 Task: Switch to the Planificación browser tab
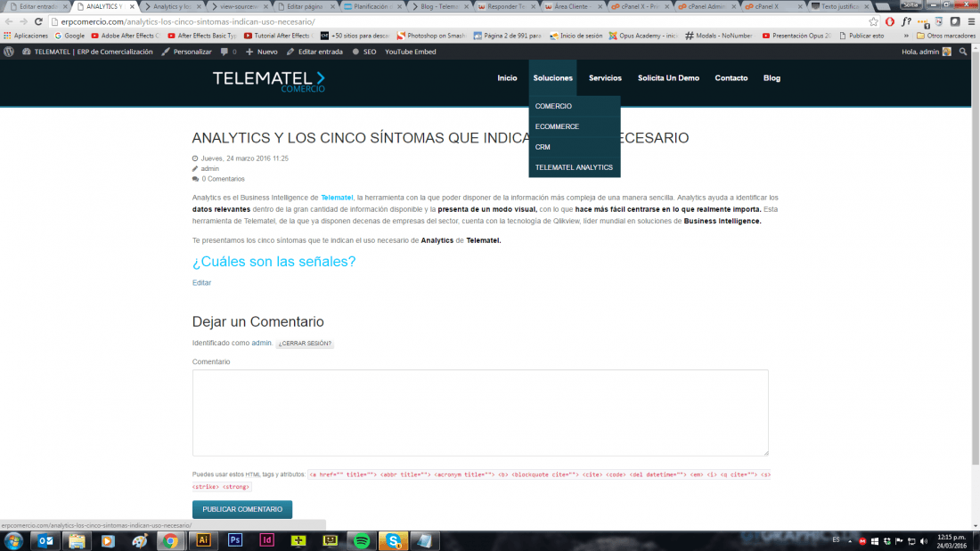point(372,6)
